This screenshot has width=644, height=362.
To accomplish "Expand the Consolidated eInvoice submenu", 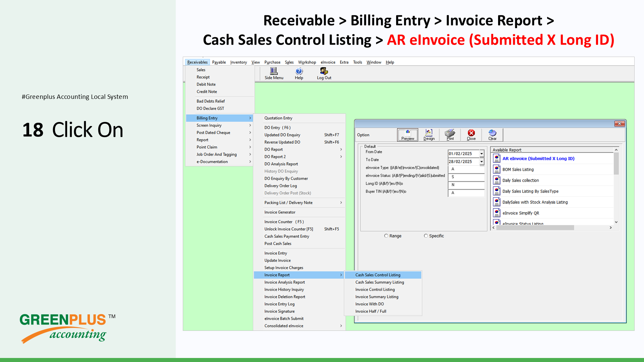I will (300, 326).
